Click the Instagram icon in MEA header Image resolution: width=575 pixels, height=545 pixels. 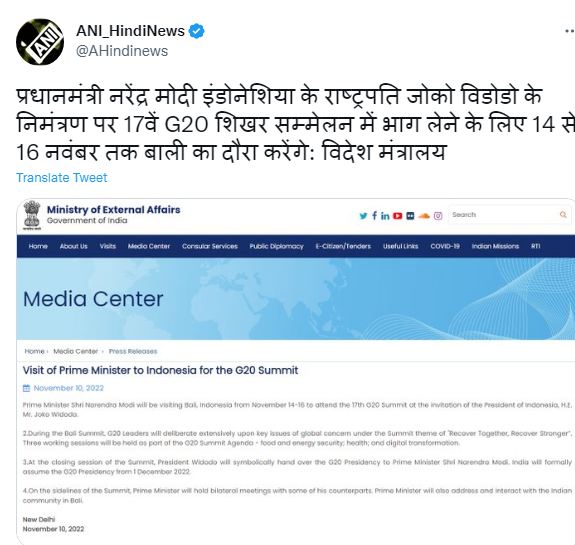pos(438,216)
